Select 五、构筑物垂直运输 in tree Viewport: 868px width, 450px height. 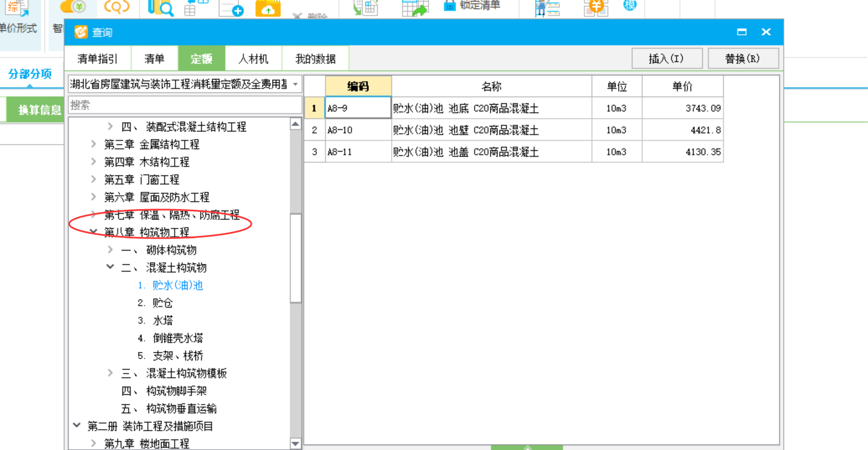click(x=169, y=408)
